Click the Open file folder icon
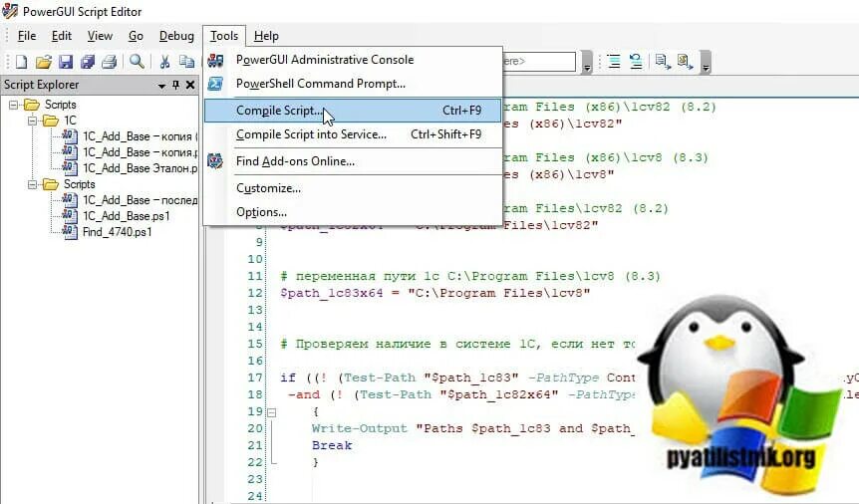 coord(43,62)
